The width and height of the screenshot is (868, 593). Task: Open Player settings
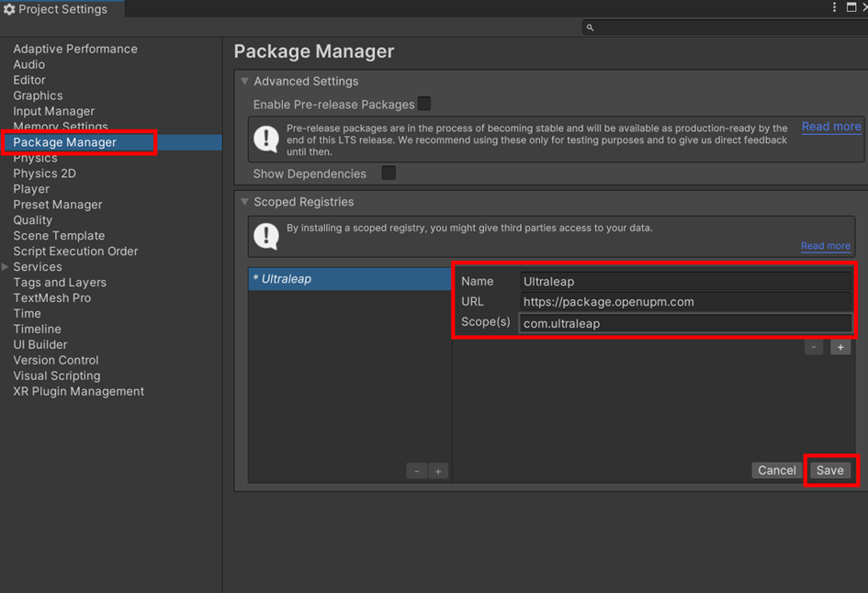click(x=31, y=188)
